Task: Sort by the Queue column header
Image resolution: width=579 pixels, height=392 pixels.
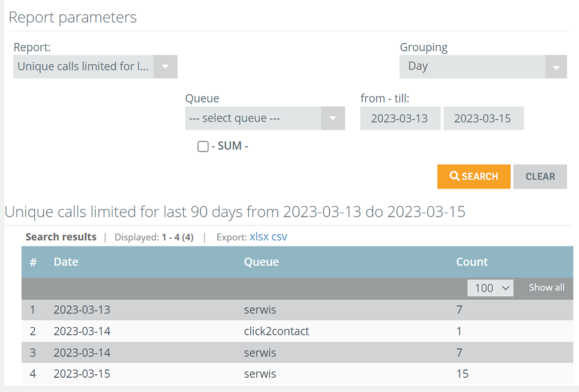Action: (261, 262)
